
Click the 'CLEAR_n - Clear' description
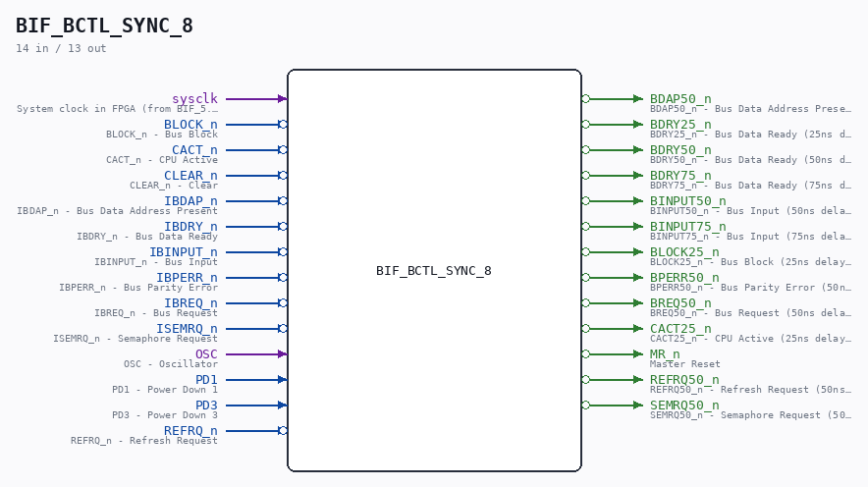coord(174,185)
